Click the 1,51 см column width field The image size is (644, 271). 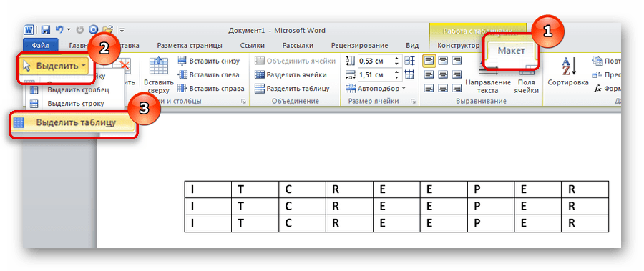[x=375, y=75]
